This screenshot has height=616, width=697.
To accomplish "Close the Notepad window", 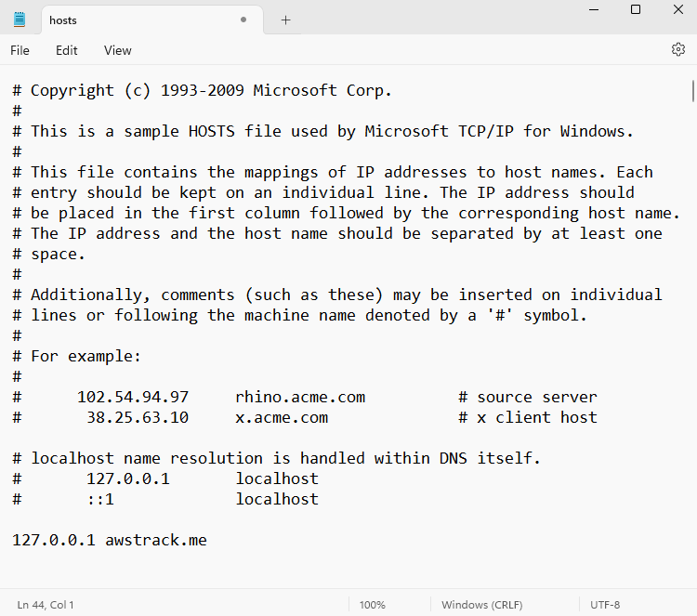I will tap(677, 9).
